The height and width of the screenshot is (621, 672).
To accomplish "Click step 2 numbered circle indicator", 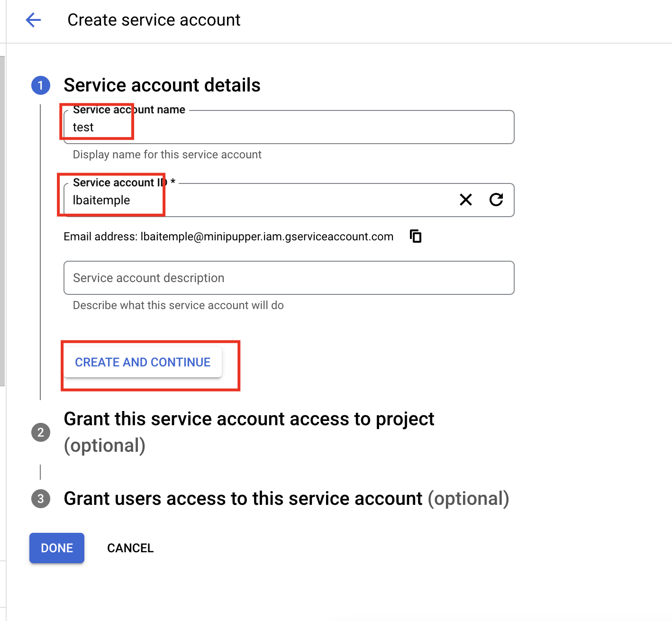I will pos(41,432).
